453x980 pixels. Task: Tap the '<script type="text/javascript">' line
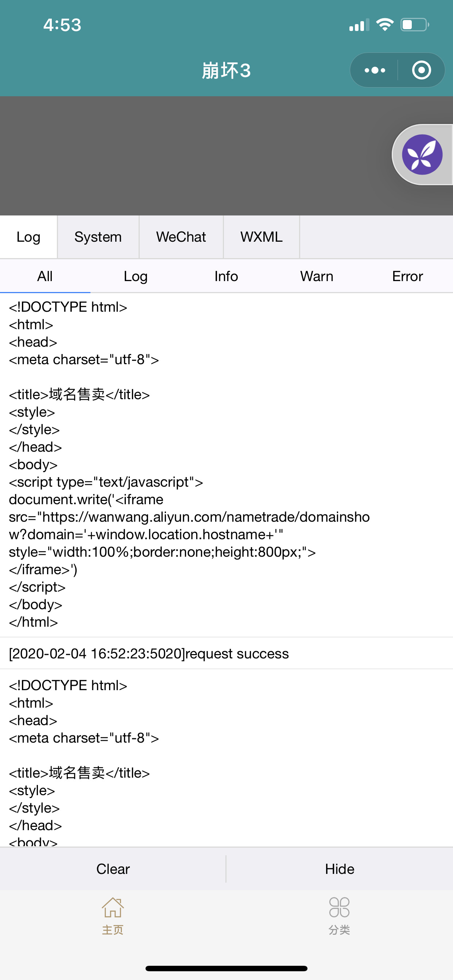106,482
